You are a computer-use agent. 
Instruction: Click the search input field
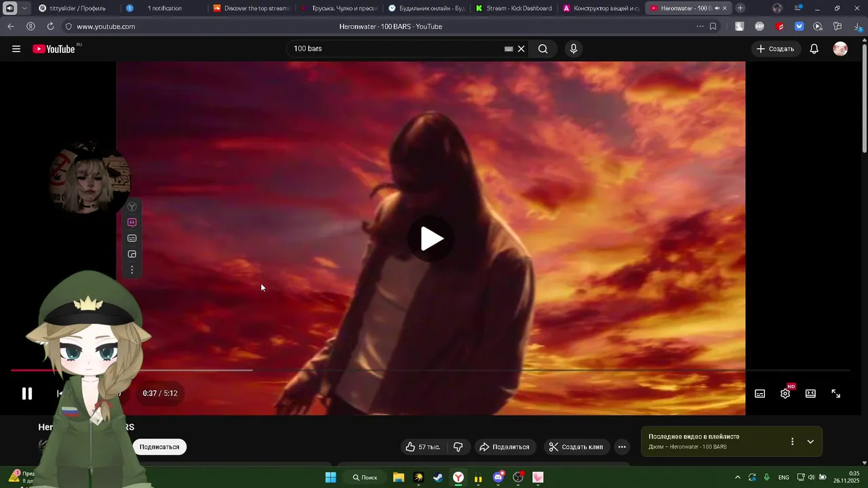pyautogui.click(x=397, y=49)
